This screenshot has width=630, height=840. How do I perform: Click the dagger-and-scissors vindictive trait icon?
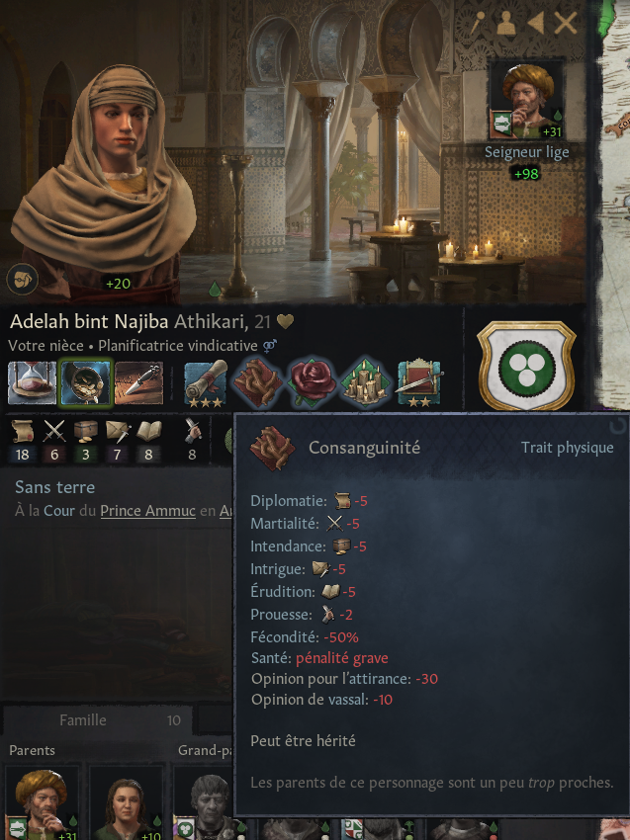click(x=138, y=383)
